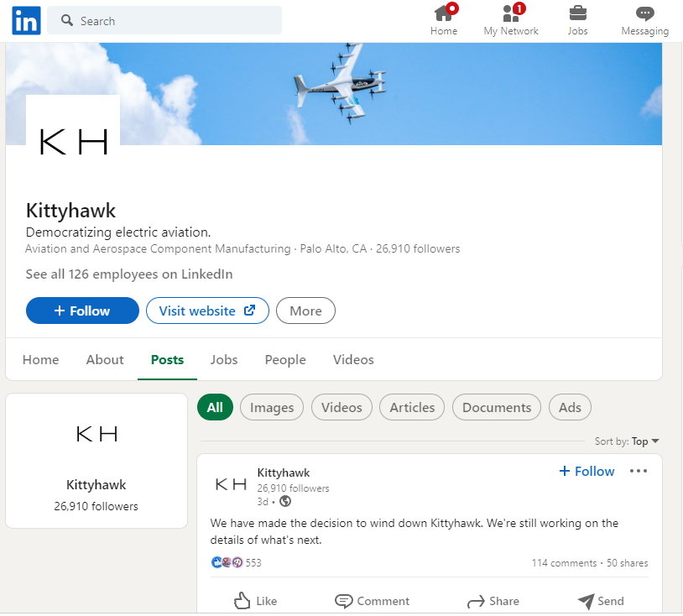Viewport: 683px width, 616px height.
Task: Share the Kittyhawk post
Action: [x=493, y=601]
